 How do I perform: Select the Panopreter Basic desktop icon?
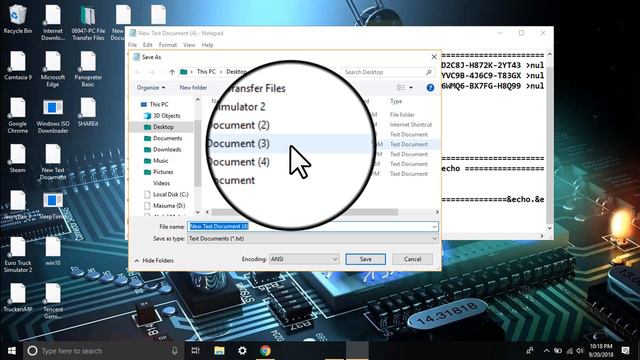[88, 69]
